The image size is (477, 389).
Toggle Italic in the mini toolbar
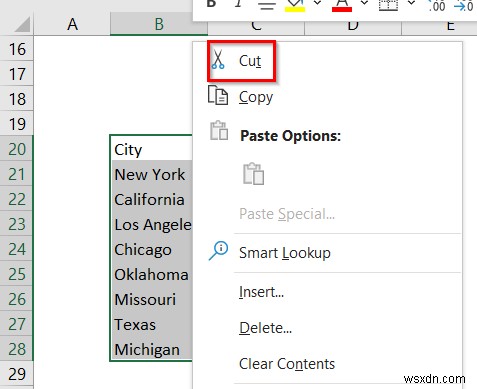[x=238, y=4]
